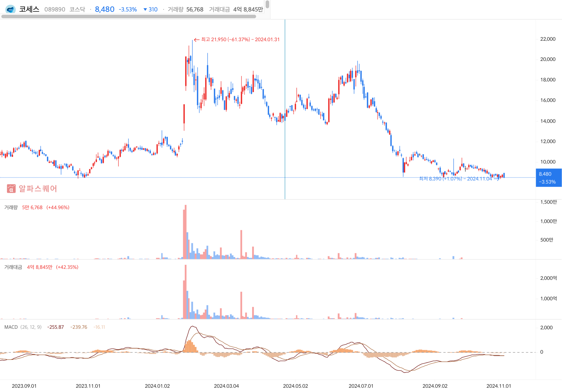Screen dimensions: 562x392
Task: Click the 12,000 price axis label
Action: coord(548,142)
